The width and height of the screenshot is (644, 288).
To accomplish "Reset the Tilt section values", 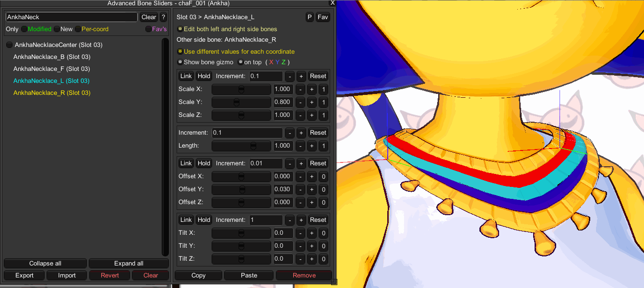I will (x=318, y=220).
